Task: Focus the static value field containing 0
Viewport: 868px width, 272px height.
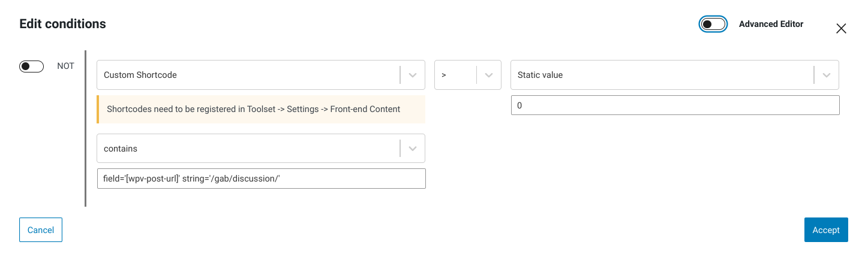Action: 675,105
